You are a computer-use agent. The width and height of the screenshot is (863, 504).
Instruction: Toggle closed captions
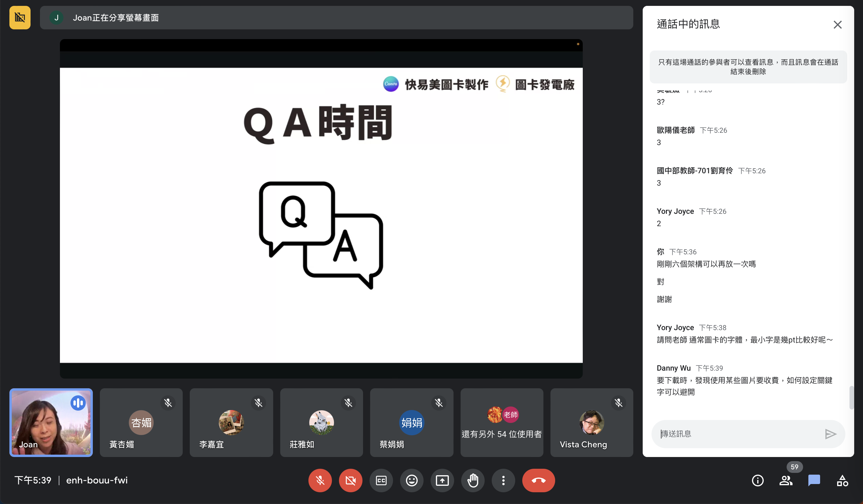[381, 481]
